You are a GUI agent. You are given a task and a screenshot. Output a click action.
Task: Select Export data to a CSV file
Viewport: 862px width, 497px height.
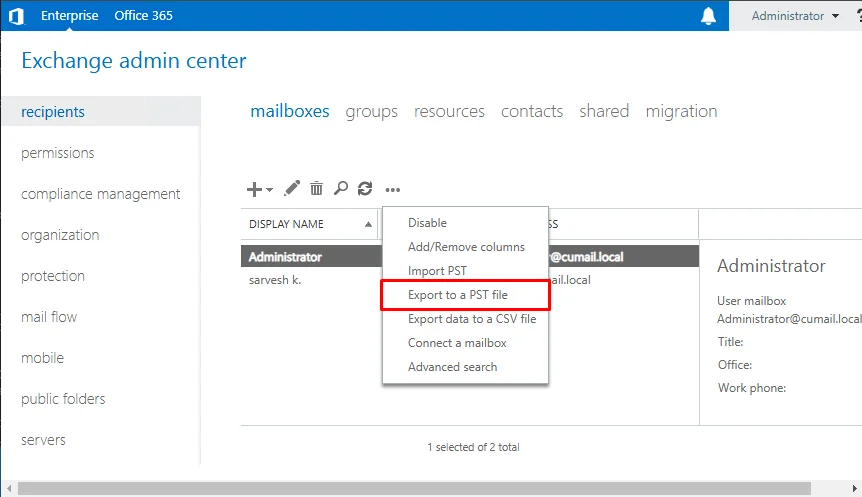[472, 319]
